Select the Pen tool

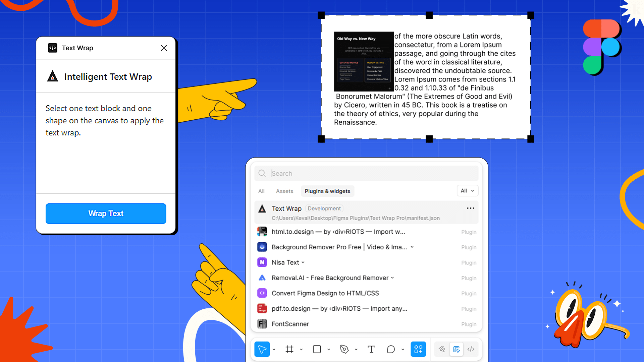coord(344,349)
